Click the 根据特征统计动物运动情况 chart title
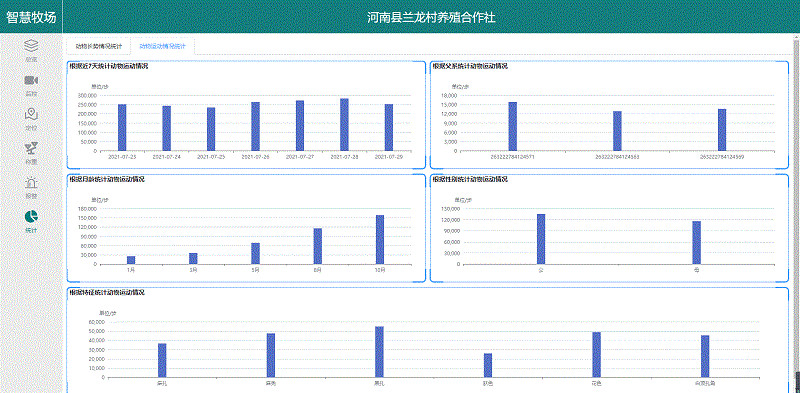Viewport: 800px width, 393px height. point(107,293)
